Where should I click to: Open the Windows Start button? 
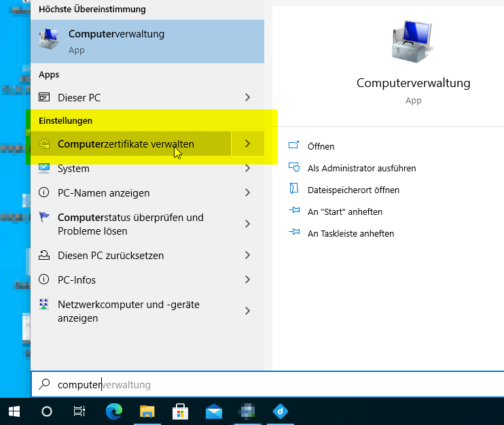pos(14,411)
